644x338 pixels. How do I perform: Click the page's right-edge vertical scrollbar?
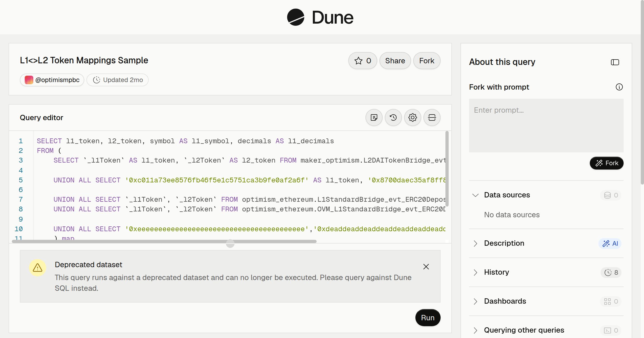click(x=642, y=92)
